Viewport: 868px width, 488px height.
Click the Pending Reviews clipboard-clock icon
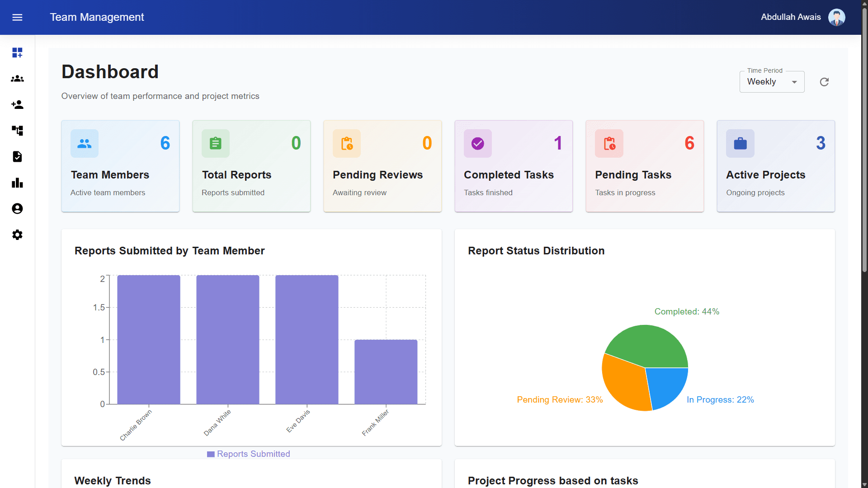click(x=347, y=144)
